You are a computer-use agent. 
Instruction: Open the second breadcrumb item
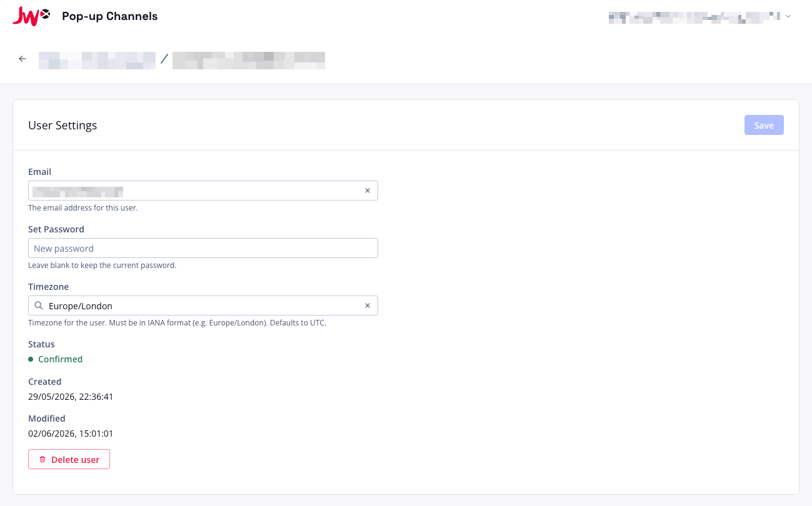tap(249, 60)
